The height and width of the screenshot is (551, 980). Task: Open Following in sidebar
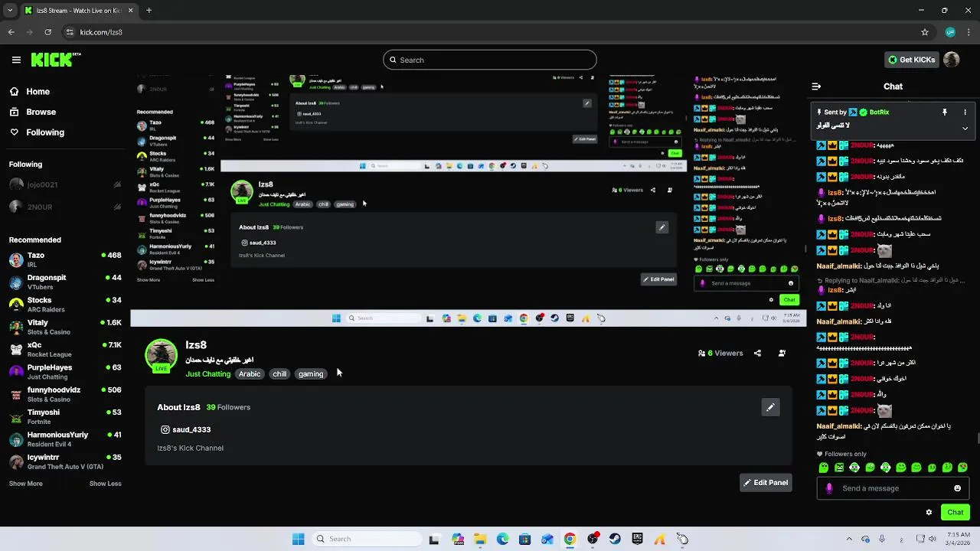pos(37,132)
